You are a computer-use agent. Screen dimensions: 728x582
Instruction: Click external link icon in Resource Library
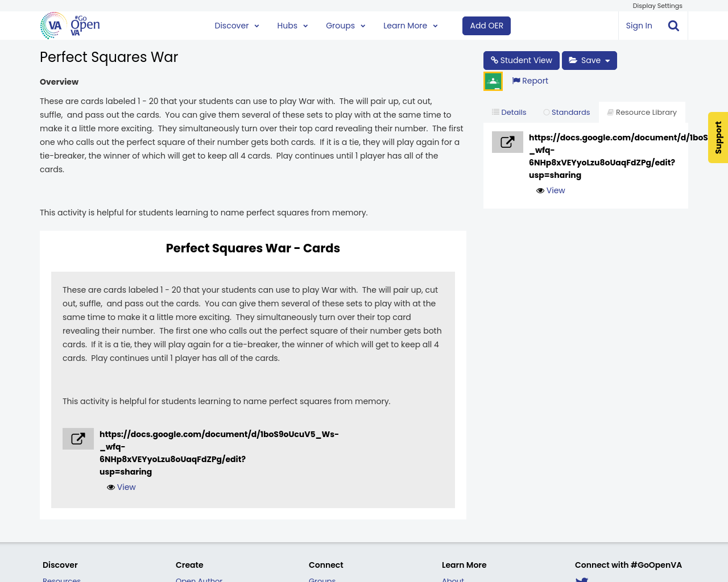click(507, 142)
